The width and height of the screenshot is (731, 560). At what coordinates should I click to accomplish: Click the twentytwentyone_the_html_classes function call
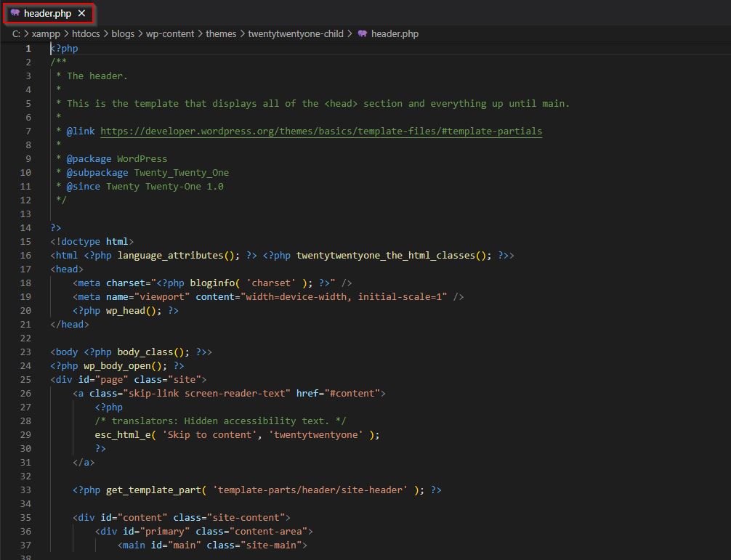(x=386, y=256)
